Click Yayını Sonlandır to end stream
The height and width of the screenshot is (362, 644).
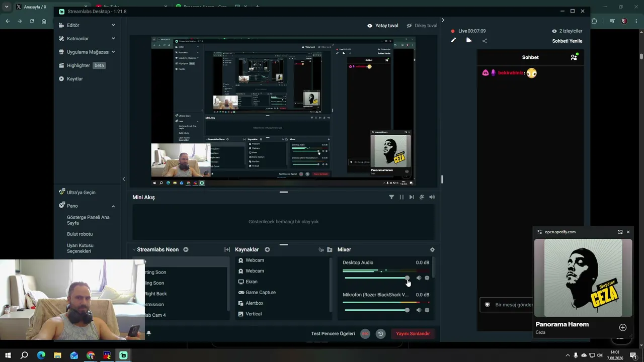(413, 334)
